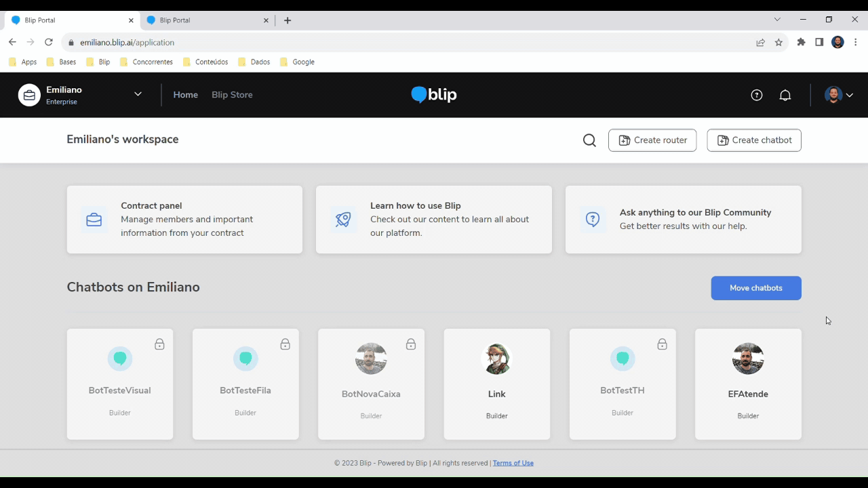Image resolution: width=868 pixels, height=488 pixels.
Task: Open the Link chatbot card
Action: pos(497,384)
